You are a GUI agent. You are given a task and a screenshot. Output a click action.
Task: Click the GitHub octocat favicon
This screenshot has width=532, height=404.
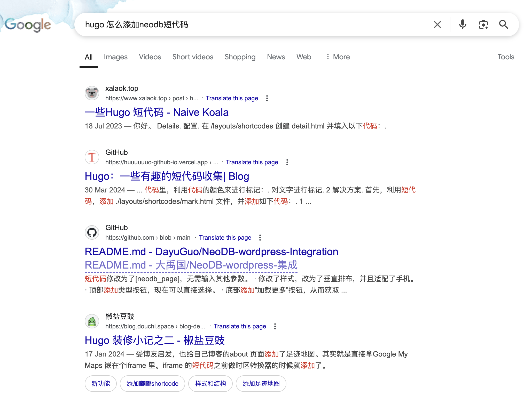[x=92, y=232]
